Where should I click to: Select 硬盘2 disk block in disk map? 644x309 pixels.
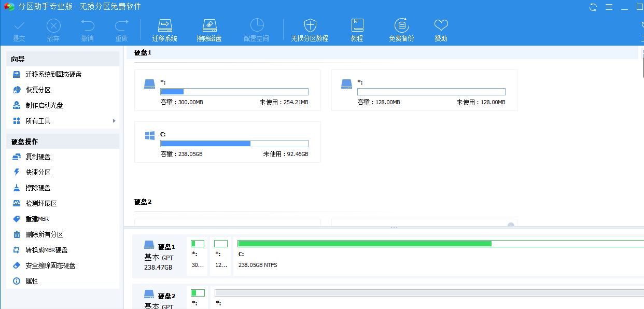[x=159, y=298]
